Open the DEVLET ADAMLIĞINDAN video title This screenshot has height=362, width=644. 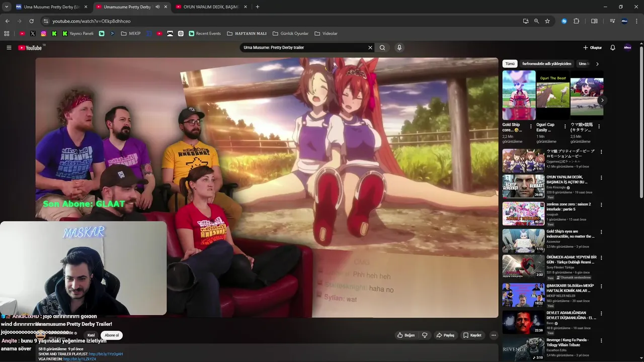pos(571,315)
